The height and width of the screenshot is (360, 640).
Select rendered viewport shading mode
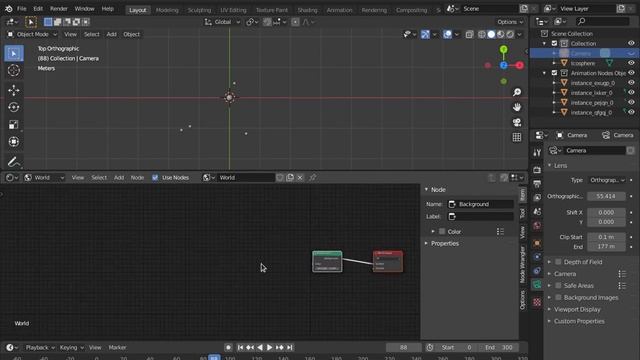pyautogui.click(x=510, y=34)
